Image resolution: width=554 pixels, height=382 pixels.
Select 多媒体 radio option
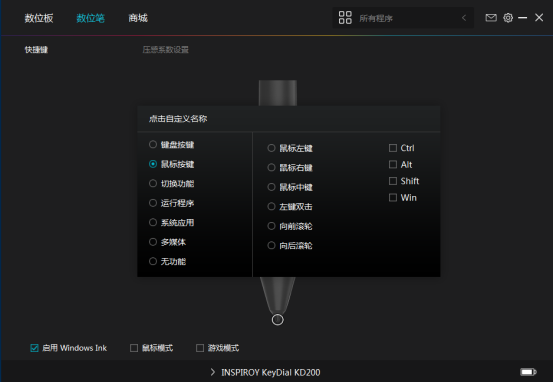[153, 242]
